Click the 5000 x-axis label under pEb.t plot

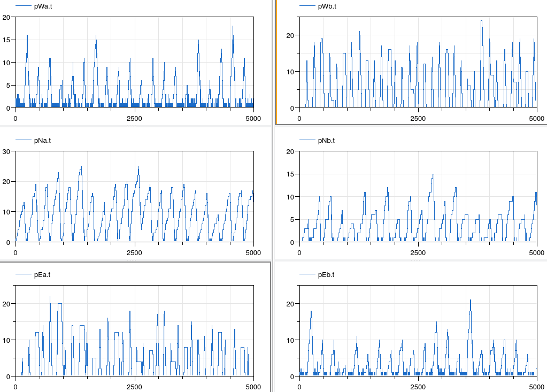click(537, 387)
